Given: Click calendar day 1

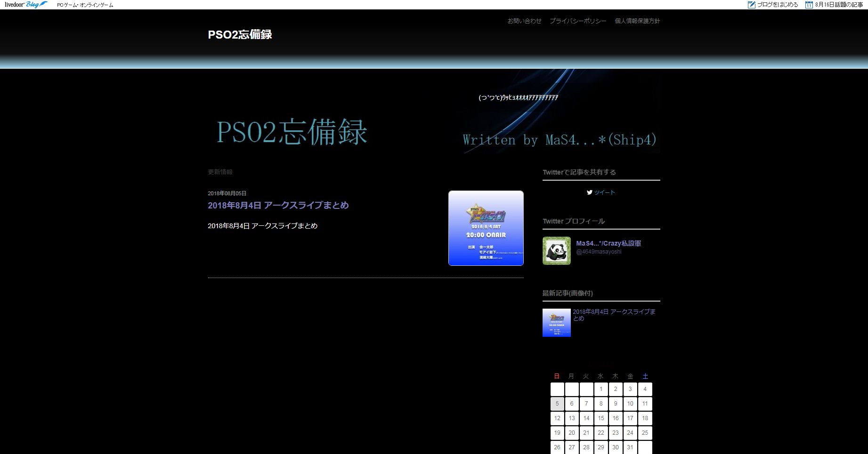Looking at the screenshot, I should click(601, 389).
